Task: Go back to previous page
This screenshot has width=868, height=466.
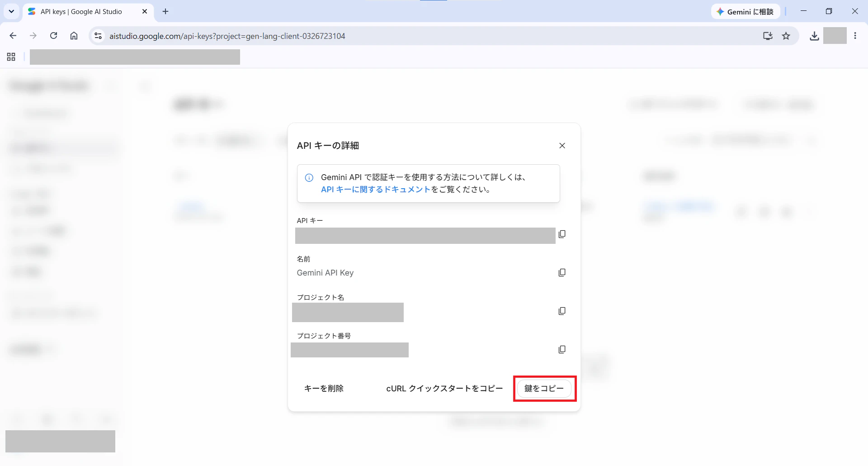Action: coord(13,36)
